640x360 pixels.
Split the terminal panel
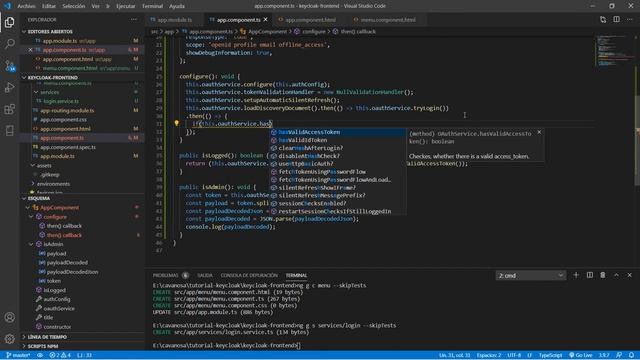(590, 275)
